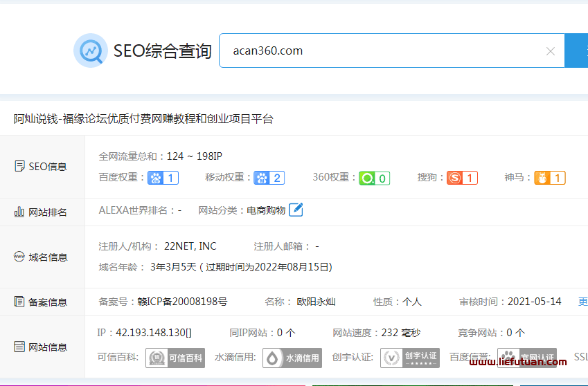Focus the acan360.com search input field

392,50
